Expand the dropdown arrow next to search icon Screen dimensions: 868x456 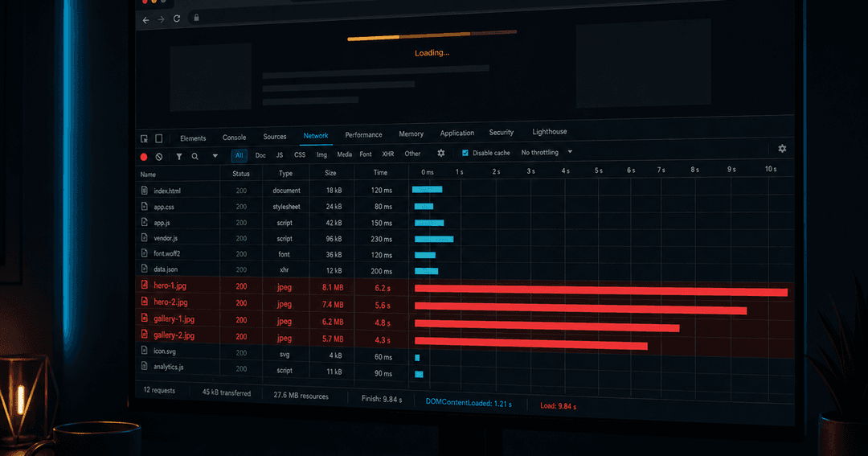pyautogui.click(x=215, y=156)
